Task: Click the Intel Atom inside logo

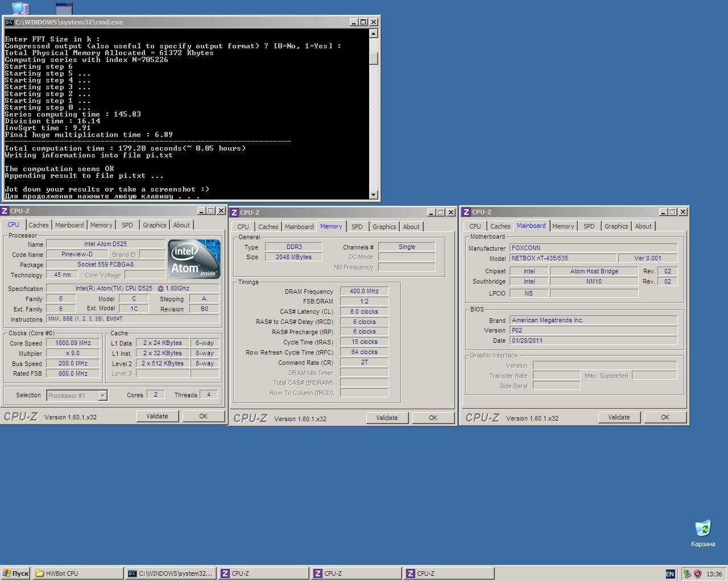Action: pos(194,259)
